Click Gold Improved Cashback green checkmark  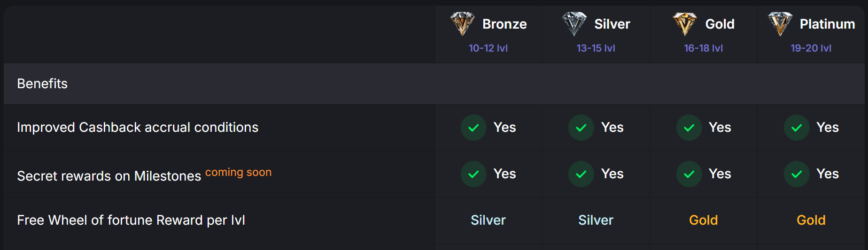tap(689, 128)
